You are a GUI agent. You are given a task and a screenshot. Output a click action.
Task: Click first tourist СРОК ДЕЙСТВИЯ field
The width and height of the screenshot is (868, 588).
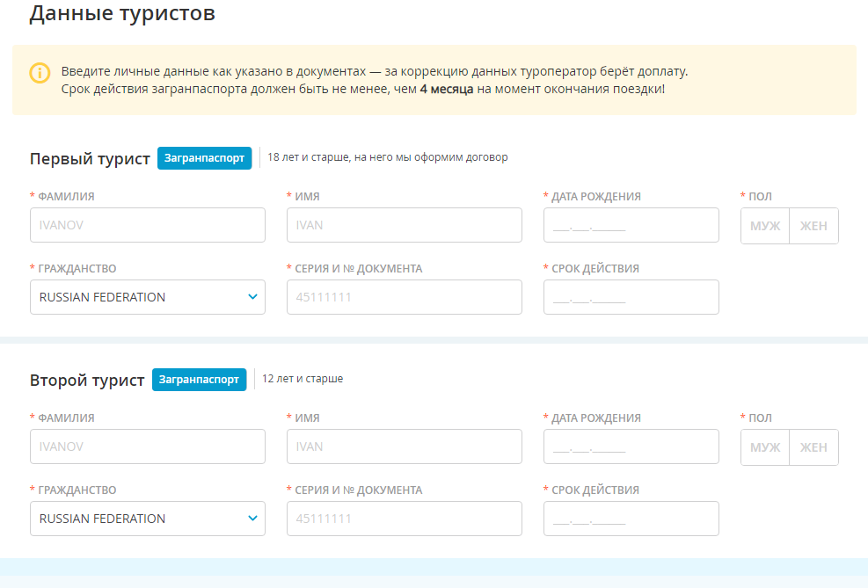[x=631, y=297]
